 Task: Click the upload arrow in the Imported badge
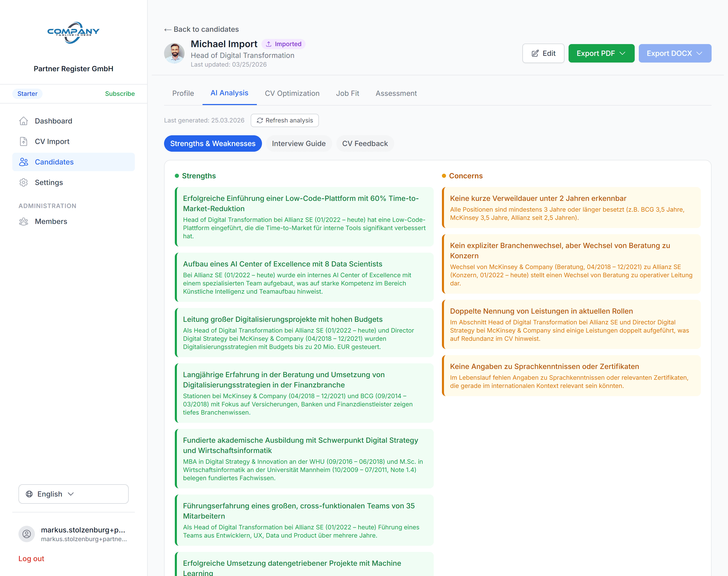(x=269, y=44)
